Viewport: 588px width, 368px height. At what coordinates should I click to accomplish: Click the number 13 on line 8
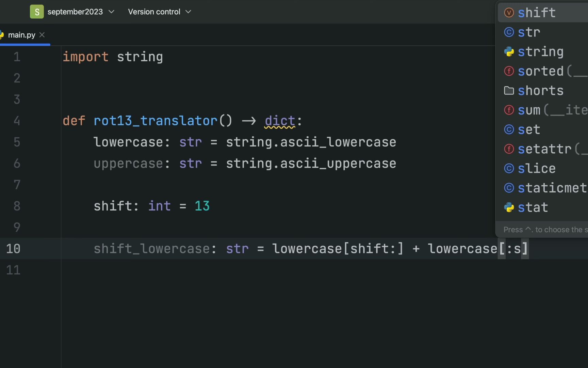[202, 206]
